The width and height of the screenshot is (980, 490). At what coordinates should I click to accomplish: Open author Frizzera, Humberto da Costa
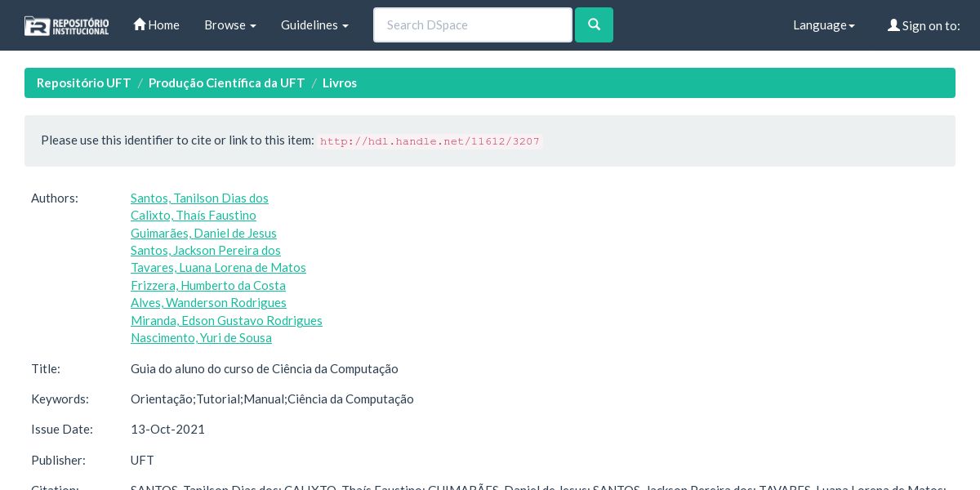(208, 285)
